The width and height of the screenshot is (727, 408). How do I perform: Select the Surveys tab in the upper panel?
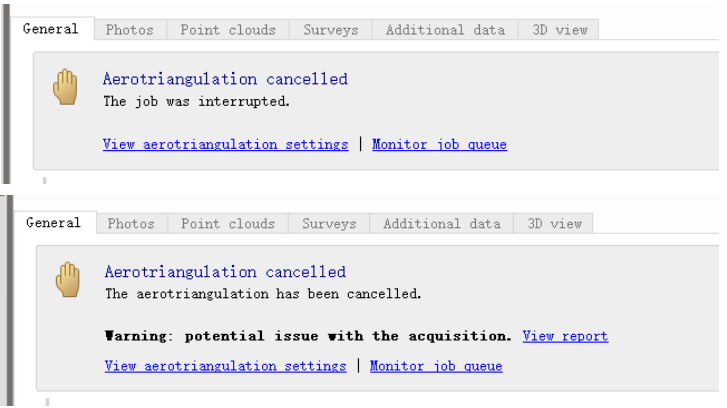tap(330, 30)
